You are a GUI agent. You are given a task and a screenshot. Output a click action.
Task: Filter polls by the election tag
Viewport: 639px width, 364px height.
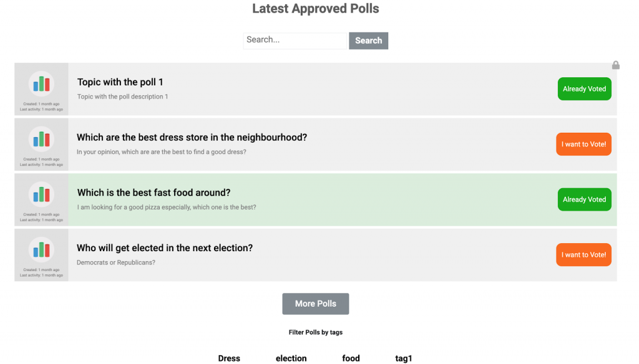point(291,358)
